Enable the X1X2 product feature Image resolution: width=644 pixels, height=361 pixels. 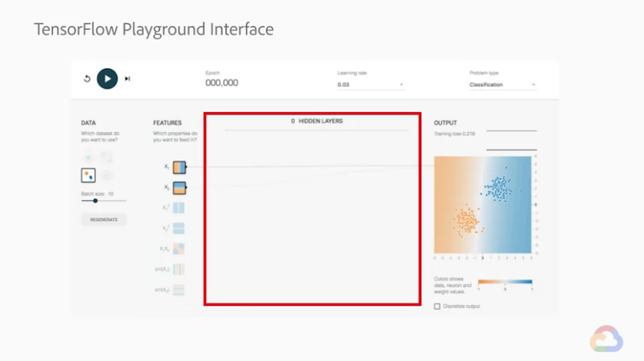(179, 249)
